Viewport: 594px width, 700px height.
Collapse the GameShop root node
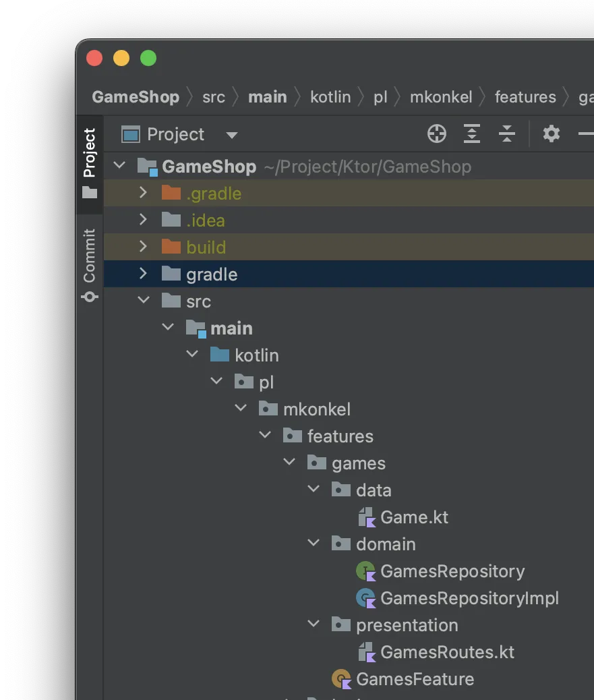[x=119, y=165]
